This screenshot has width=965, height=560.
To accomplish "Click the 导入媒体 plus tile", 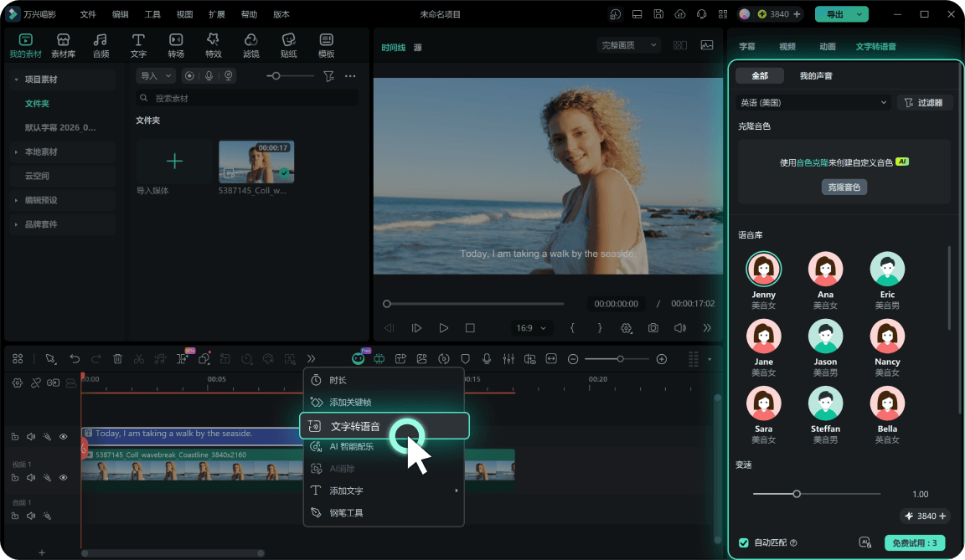I will click(x=174, y=162).
